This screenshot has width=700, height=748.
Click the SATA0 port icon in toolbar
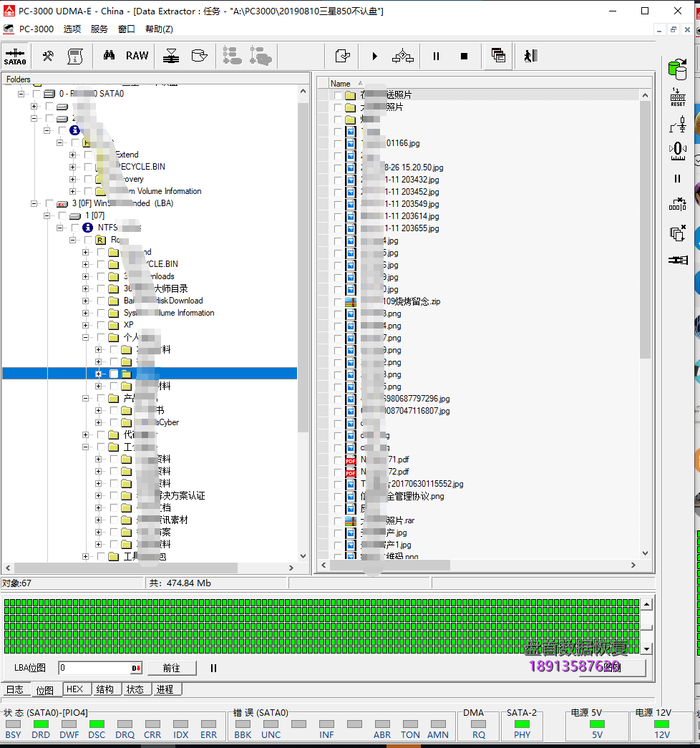pyautogui.click(x=15, y=57)
